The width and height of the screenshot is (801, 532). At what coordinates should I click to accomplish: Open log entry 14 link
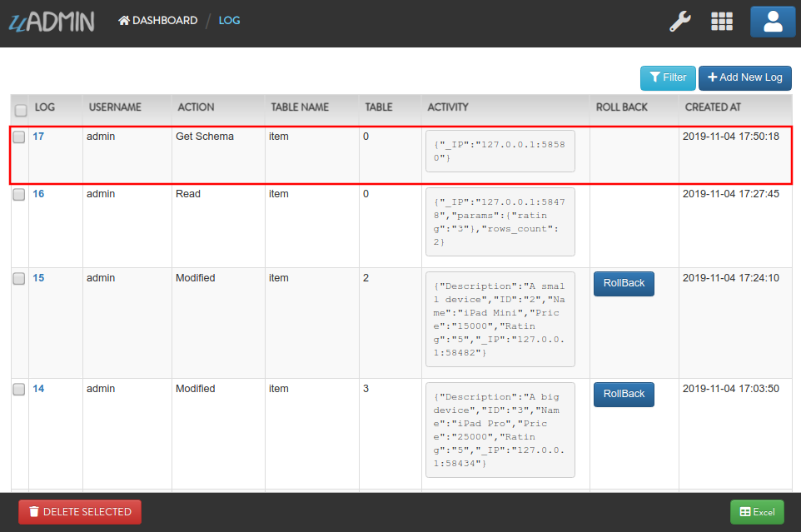pyautogui.click(x=38, y=389)
